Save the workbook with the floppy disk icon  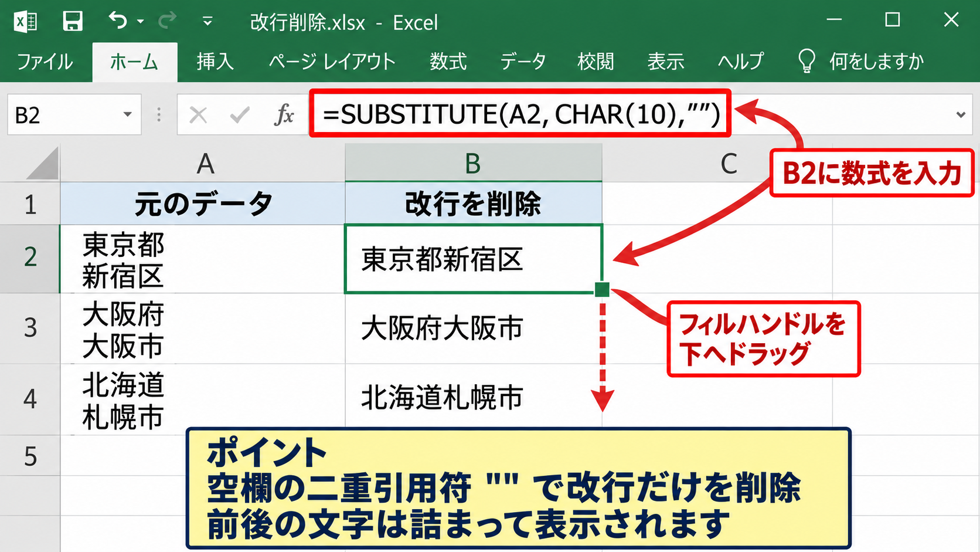click(73, 22)
